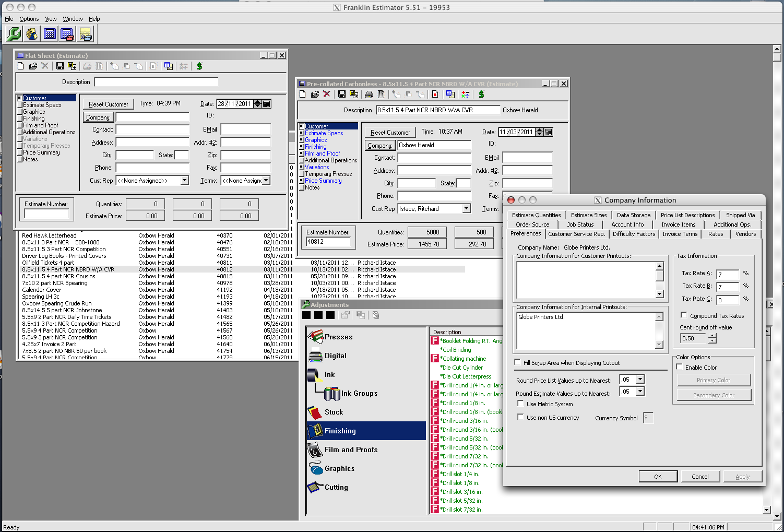
Task: Click the yellow list-with-folder icon in the main toolbar
Action: [86, 34]
